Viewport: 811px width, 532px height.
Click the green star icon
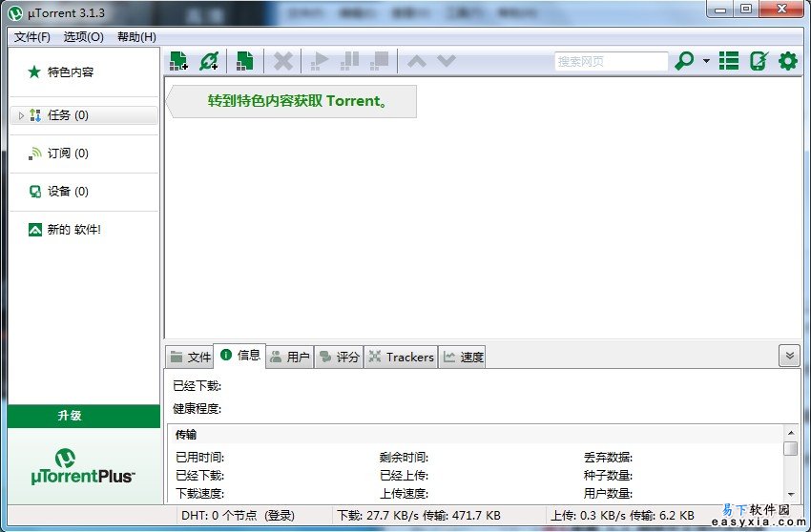(34, 72)
